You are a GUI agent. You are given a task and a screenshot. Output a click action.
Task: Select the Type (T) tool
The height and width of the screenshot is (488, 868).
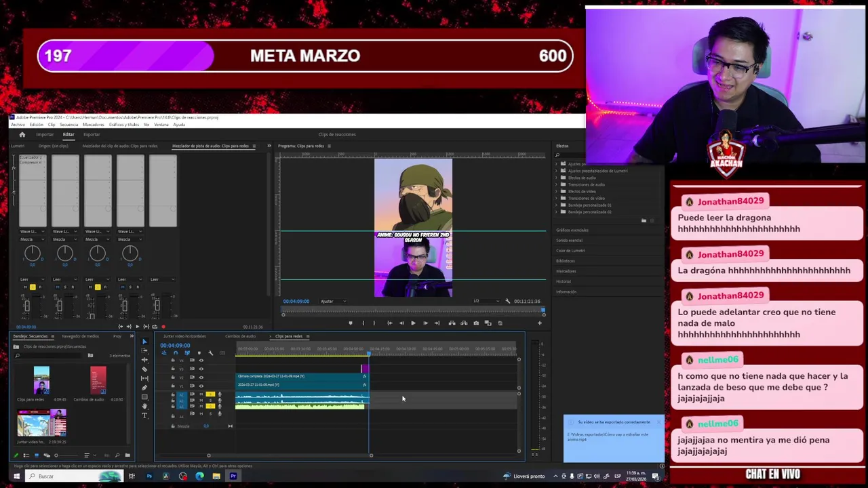[x=144, y=415]
